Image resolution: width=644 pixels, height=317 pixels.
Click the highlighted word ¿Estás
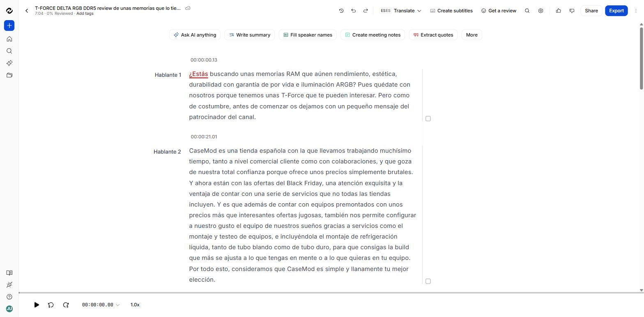click(198, 74)
